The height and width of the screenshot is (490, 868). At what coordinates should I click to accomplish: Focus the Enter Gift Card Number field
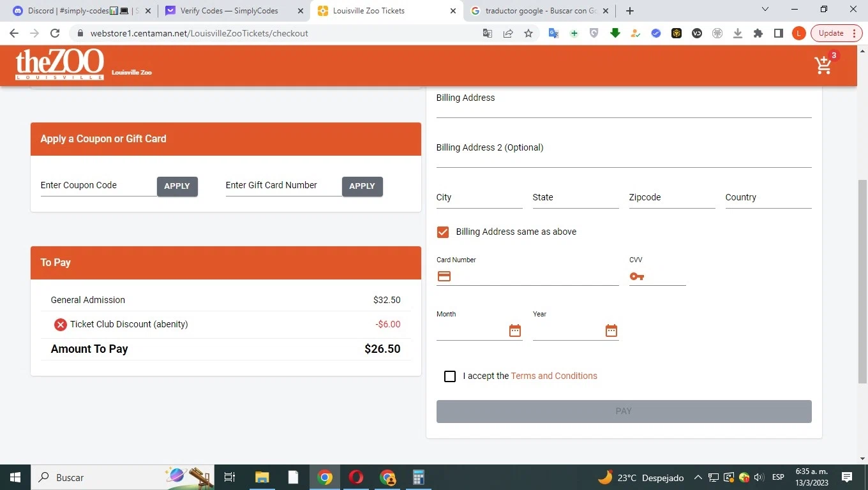[x=284, y=186]
